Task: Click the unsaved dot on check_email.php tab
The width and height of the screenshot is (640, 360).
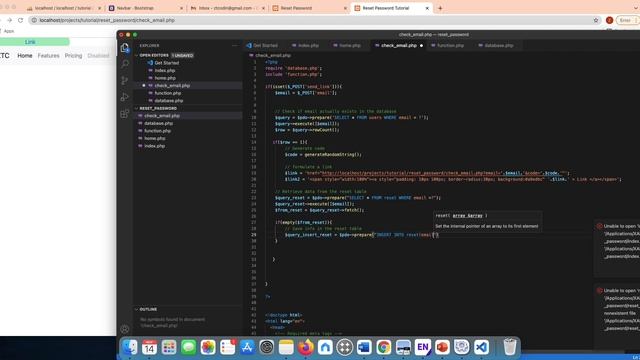Action: 421,46
